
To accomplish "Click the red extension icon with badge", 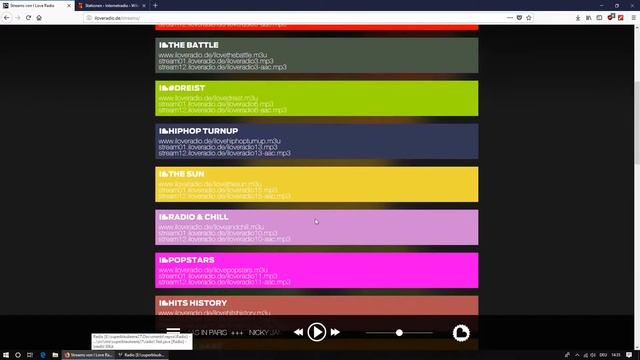I will click(x=611, y=17).
